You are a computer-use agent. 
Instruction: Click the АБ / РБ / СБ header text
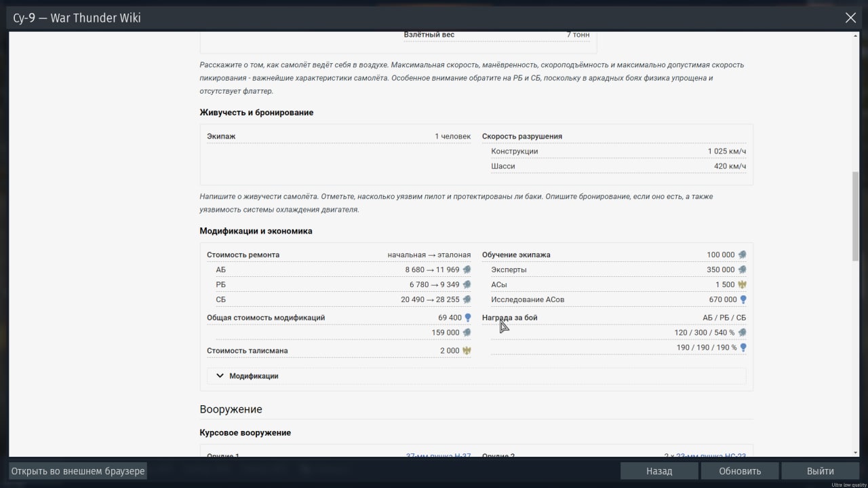point(724,317)
